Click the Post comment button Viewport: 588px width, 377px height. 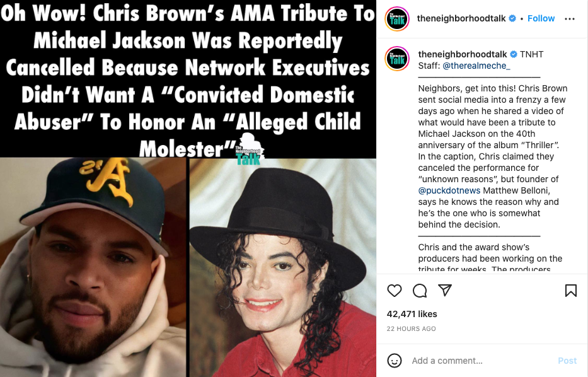(567, 361)
